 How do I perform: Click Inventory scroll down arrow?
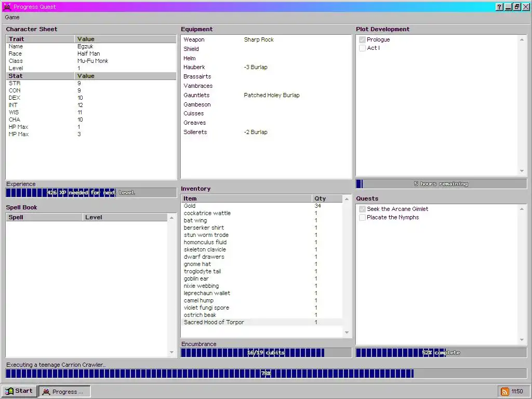[347, 332]
